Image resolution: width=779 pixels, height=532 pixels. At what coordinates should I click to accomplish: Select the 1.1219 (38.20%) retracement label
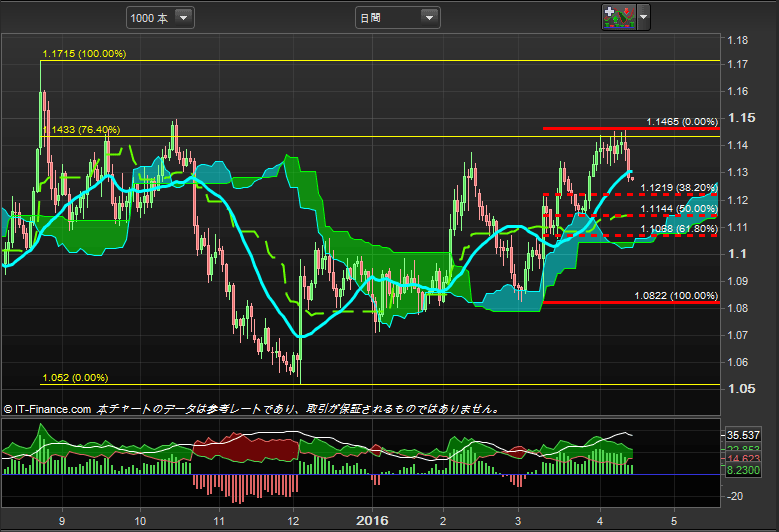(x=679, y=188)
